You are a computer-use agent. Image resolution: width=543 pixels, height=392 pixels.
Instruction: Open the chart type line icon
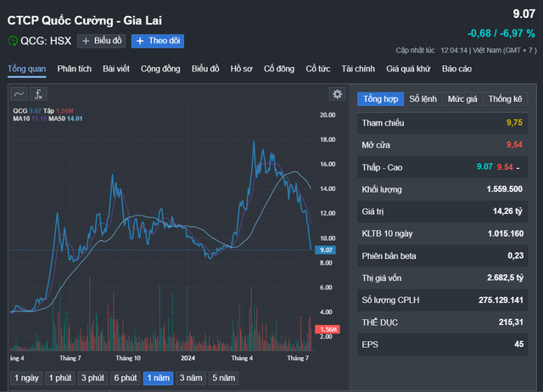pos(20,94)
